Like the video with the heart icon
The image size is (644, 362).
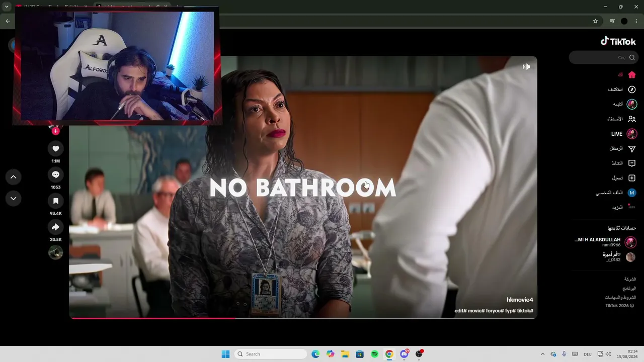tap(56, 148)
